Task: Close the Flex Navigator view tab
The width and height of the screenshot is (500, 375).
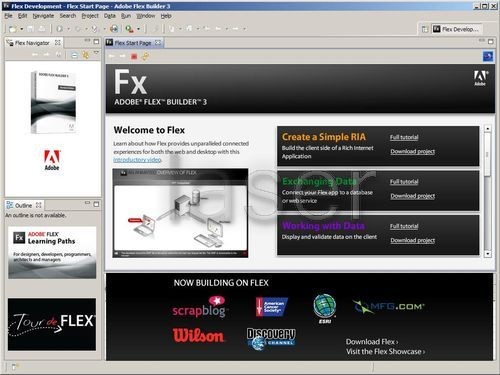Action: 58,42
